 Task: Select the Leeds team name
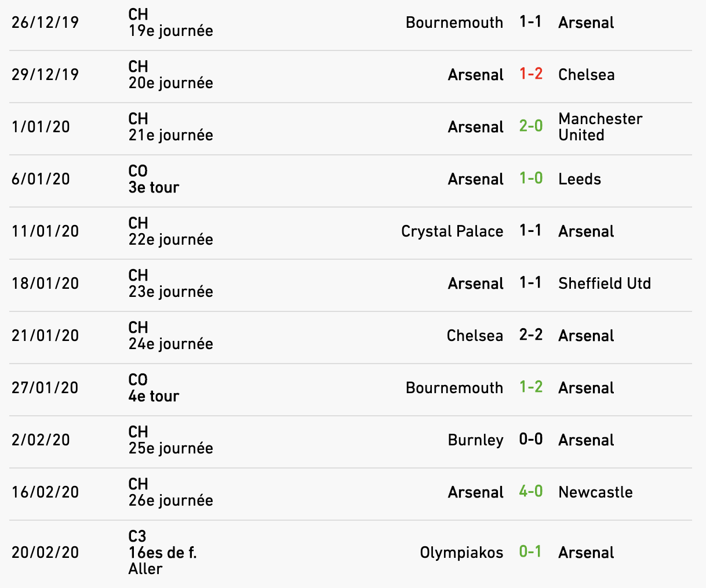pyautogui.click(x=579, y=179)
